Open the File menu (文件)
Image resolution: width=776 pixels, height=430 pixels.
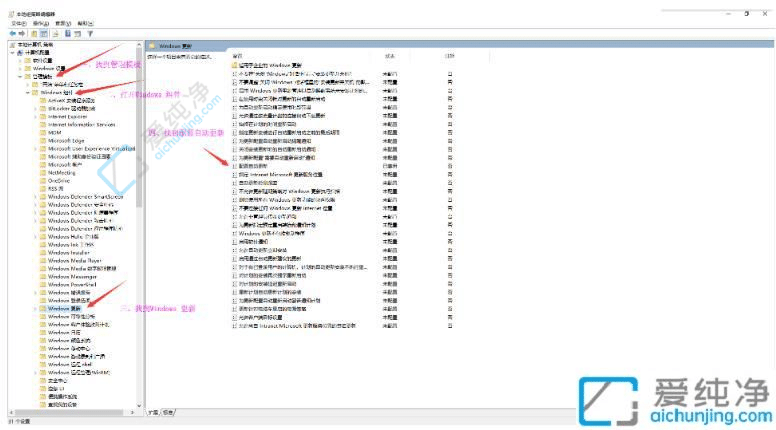click(x=19, y=23)
